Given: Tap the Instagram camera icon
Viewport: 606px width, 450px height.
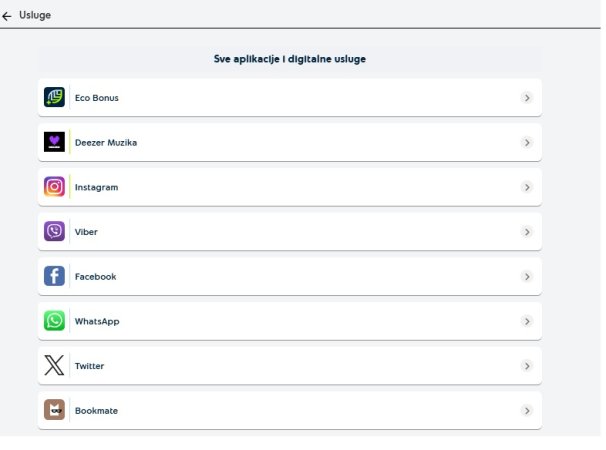Looking at the screenshot, I should 54,187.
